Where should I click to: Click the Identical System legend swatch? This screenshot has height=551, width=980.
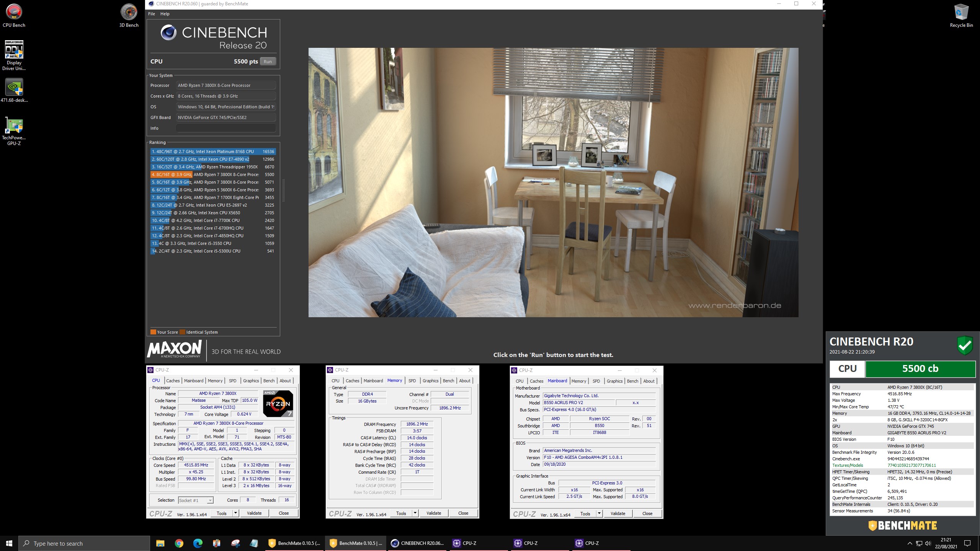183,332
